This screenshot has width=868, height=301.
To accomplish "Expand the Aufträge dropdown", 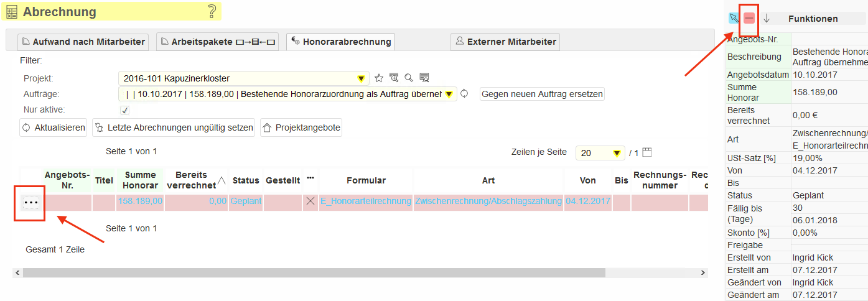I will coord(448,95).
